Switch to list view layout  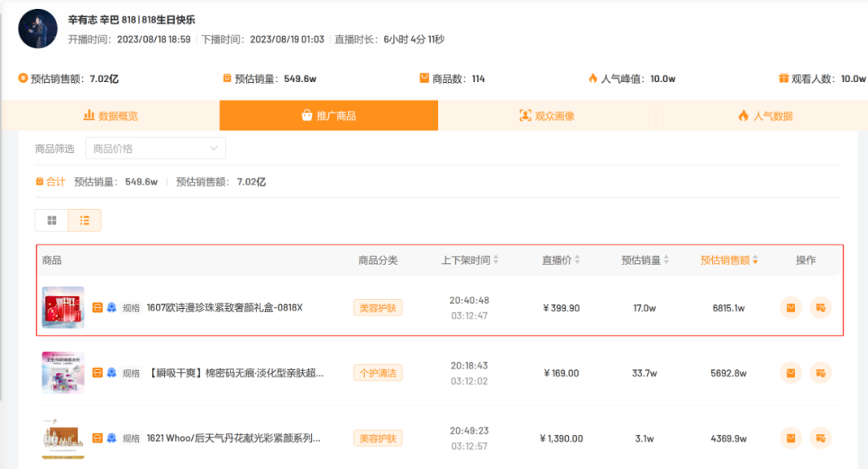point(84,220)
